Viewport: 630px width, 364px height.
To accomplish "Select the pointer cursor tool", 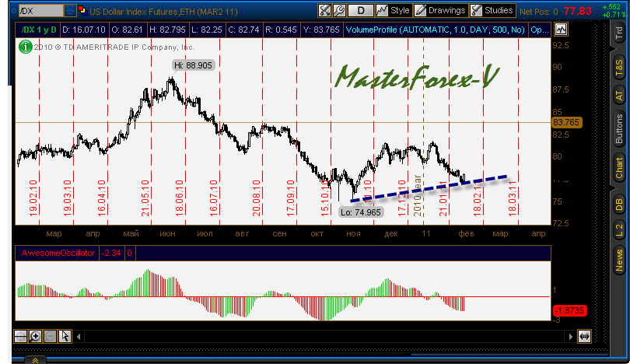I will [65, 336].
